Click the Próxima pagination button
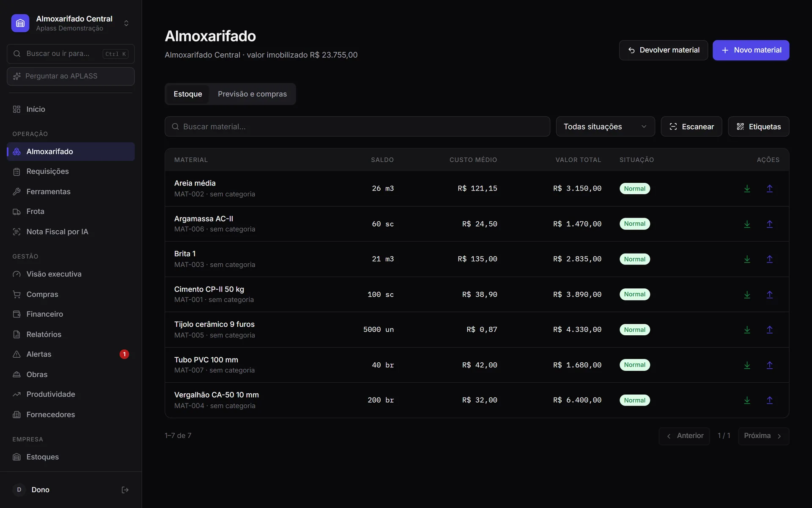This screenshot has width=812, height=508. pos(763,436)
